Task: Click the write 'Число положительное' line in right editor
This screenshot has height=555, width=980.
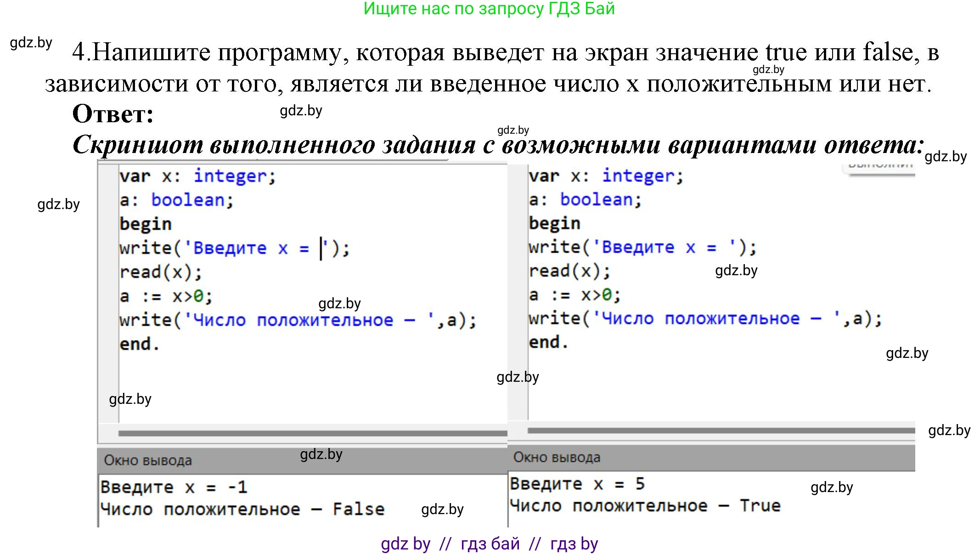Action: coord(704,318)
